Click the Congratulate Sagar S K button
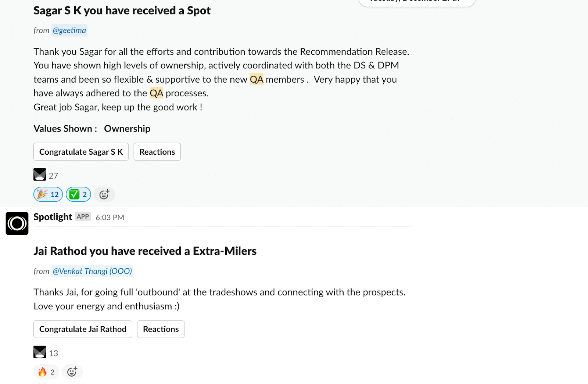Screen dimensions: 588x384 pos(81,151)
